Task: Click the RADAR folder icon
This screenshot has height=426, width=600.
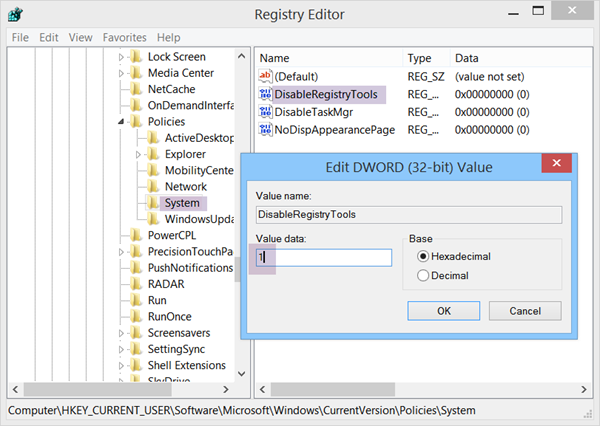Action: [x=136, y=284]
